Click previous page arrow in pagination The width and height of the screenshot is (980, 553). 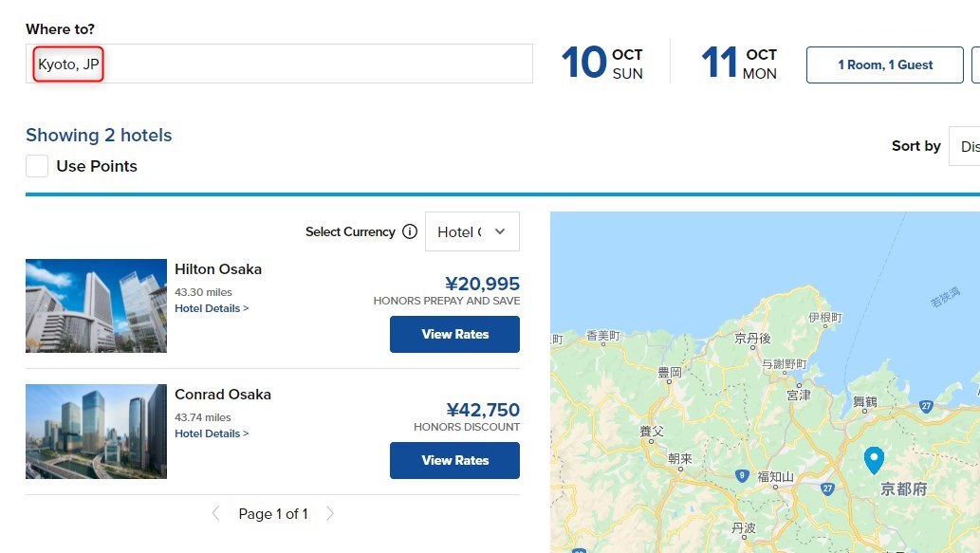point(215,513)
